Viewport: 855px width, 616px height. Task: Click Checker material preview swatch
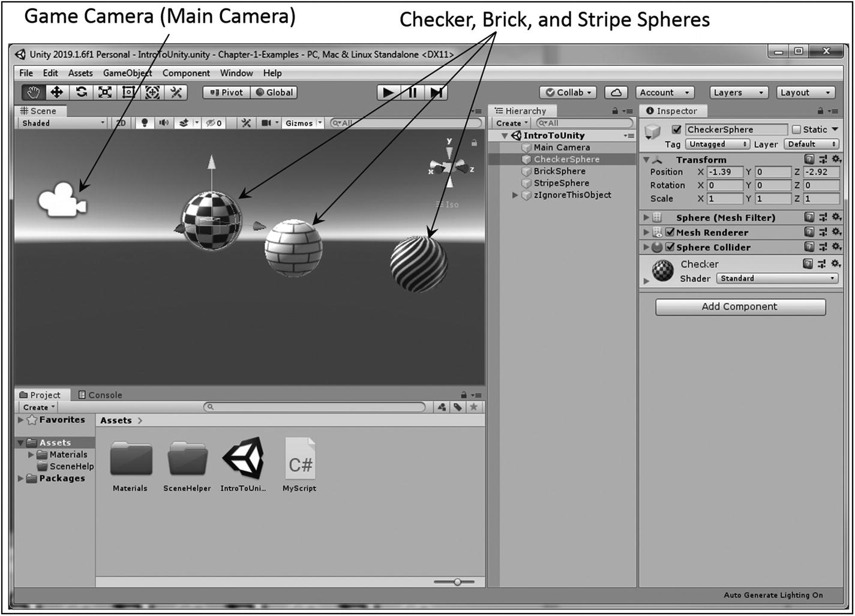coord(663,271)
